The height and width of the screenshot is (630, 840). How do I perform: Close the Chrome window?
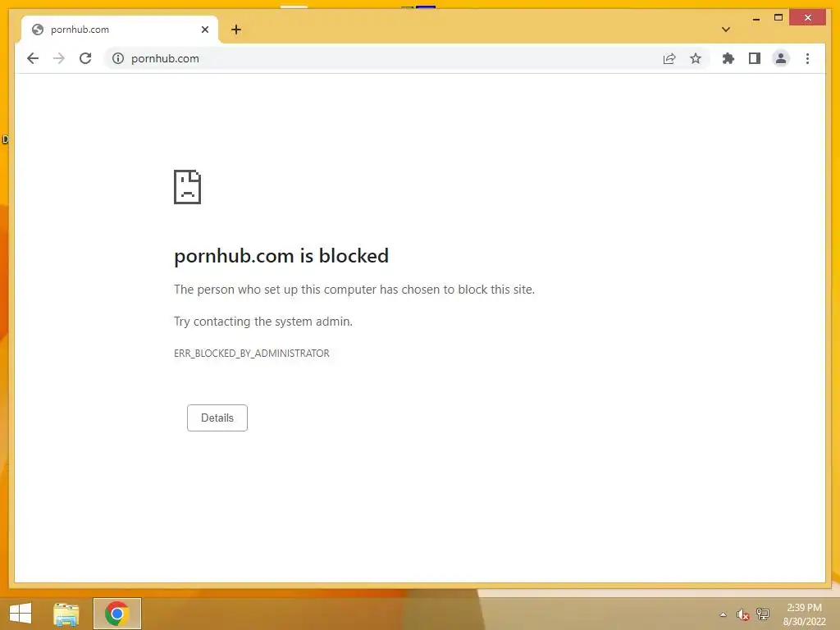[808, 18]
